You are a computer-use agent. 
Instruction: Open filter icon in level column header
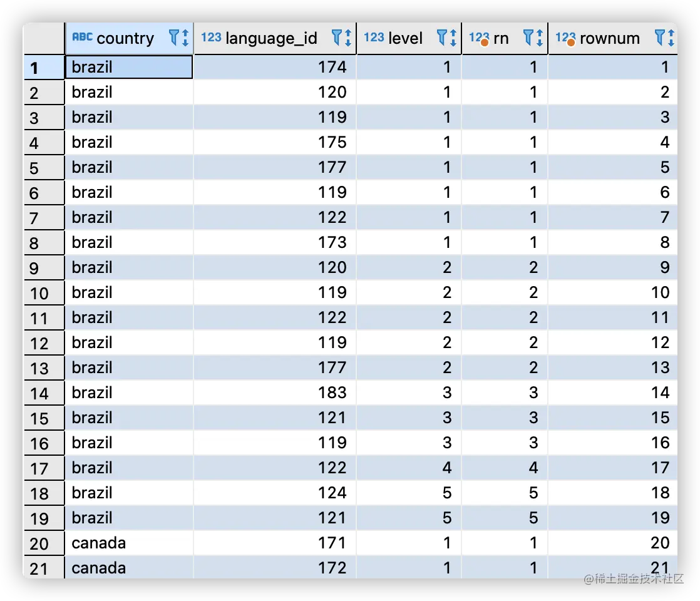click(441, 38)
